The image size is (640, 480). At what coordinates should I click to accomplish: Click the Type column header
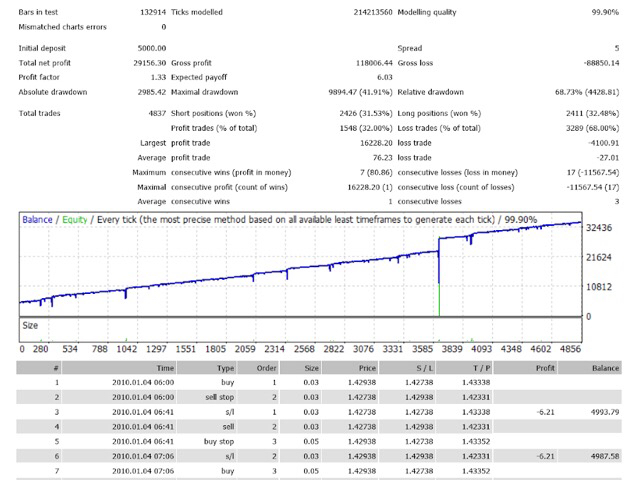click(x=226, y=368)
